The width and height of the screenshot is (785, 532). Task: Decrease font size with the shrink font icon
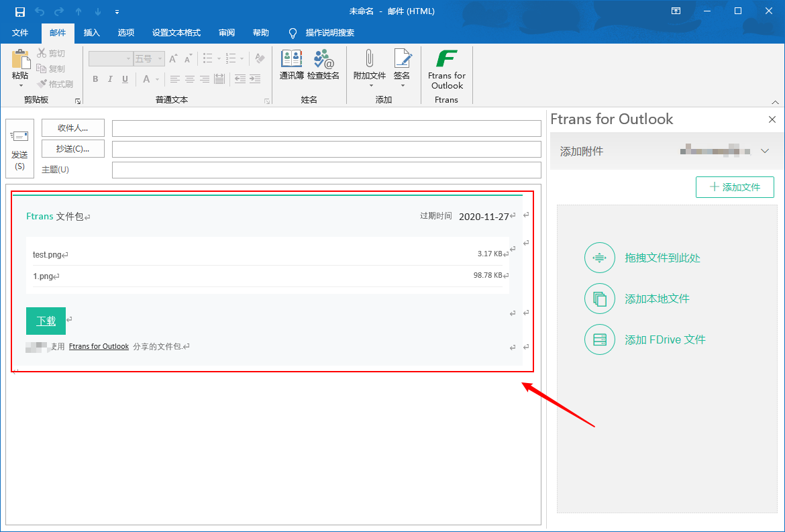tap(189, 59)
